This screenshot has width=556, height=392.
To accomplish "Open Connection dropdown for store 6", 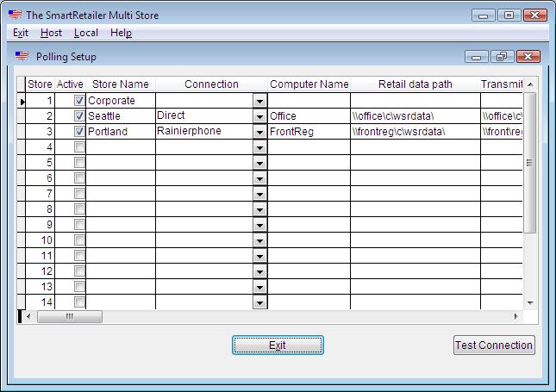I will pyautogui.click(x=260, y=178).
